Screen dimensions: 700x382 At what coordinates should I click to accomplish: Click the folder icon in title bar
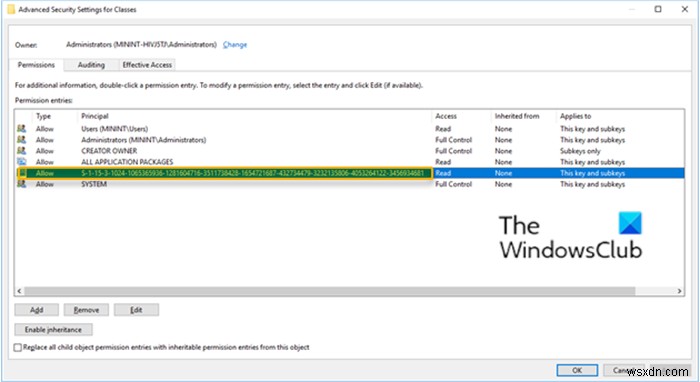click(11, 9)
